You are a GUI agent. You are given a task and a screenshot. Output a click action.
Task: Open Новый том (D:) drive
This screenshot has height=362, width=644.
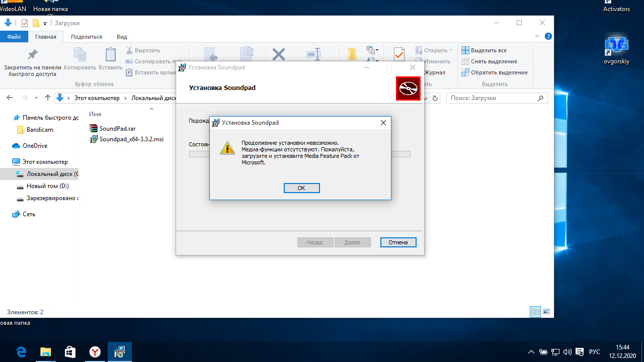pos(42,186)
